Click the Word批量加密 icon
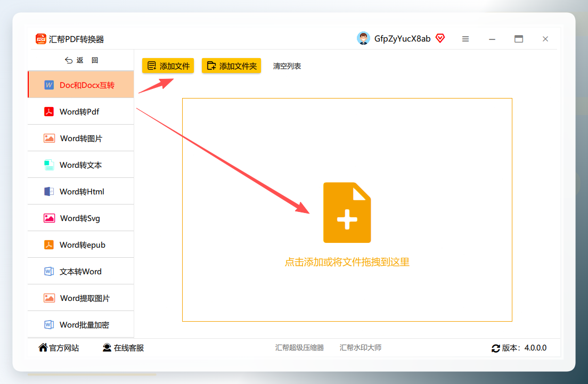 coord(49,325)
